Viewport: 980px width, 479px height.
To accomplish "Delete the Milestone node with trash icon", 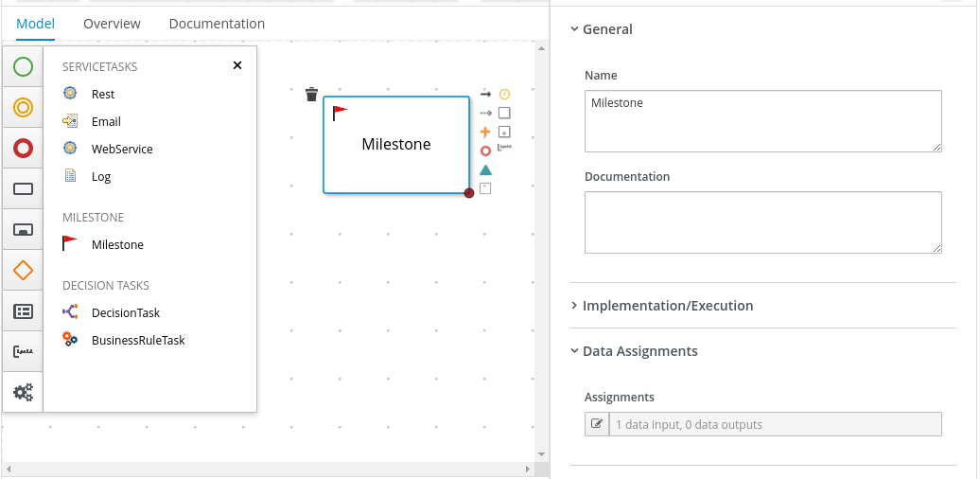I will (x=312, y=94).
